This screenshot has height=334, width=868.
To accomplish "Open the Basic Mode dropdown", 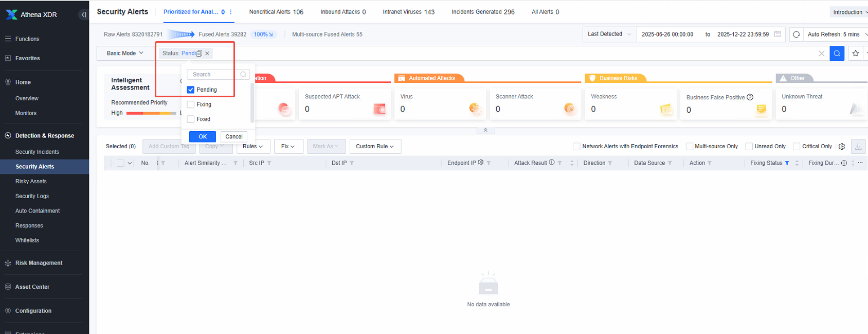I will pyautogui.click(x=125, y=53).
